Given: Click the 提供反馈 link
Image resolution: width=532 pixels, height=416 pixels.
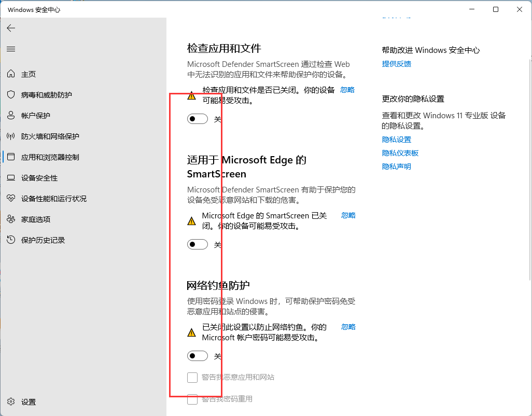Looking at the screenshot, I should (x=397, y=64).
